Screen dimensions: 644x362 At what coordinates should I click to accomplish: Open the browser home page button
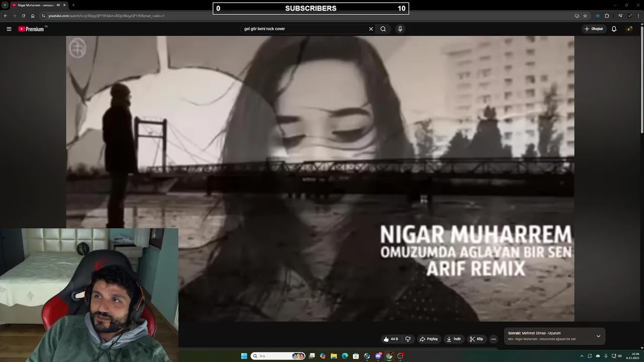click(33, 16)
